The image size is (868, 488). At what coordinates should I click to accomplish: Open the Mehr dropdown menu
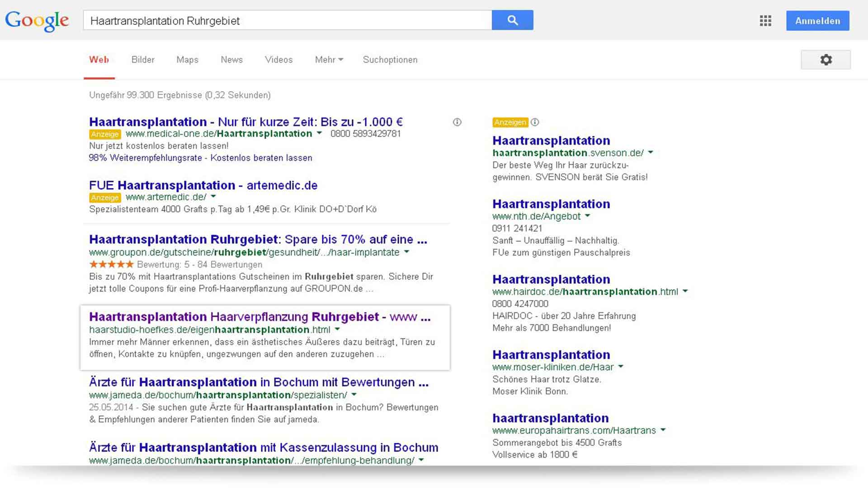click(x=329, y=60)
